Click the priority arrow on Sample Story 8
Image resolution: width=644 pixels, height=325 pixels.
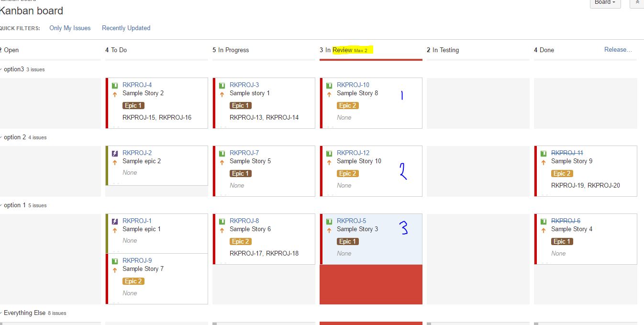coord(329,95)
